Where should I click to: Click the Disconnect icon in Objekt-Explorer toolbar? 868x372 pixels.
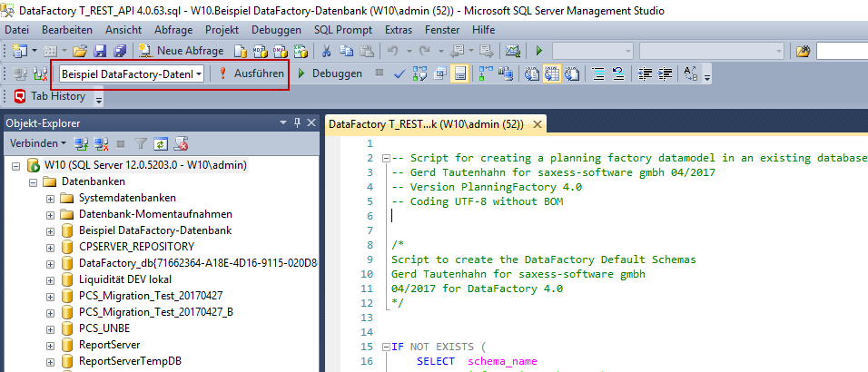101,143
